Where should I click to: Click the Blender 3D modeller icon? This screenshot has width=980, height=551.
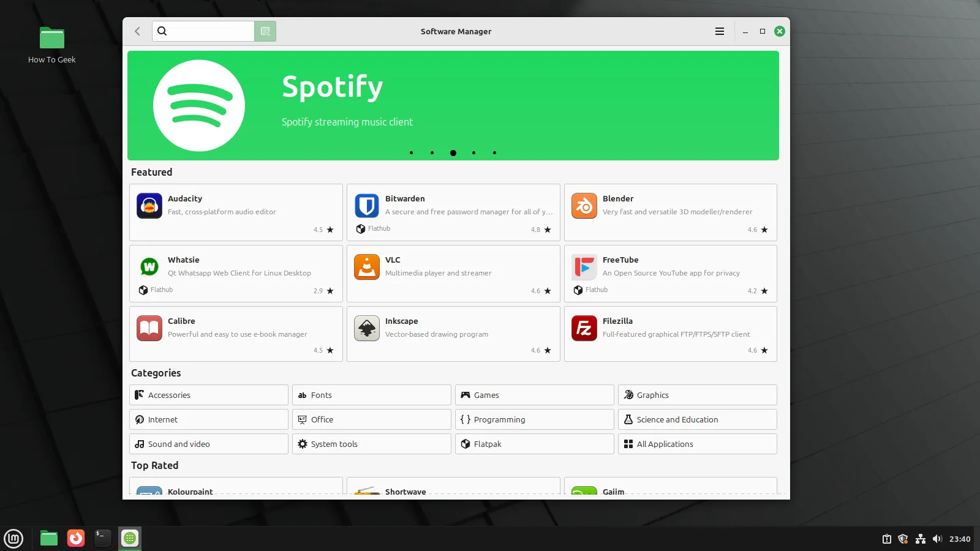tap(584, 206)
